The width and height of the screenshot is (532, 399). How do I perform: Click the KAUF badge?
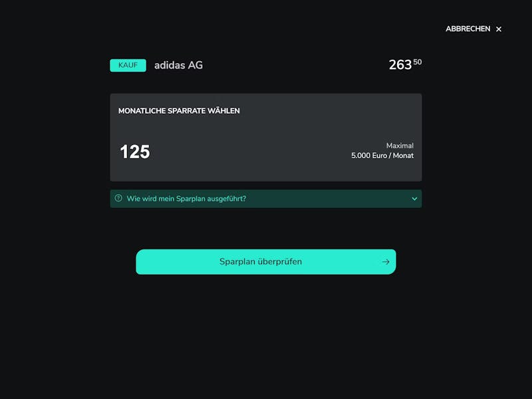click(x=128, y=65)
